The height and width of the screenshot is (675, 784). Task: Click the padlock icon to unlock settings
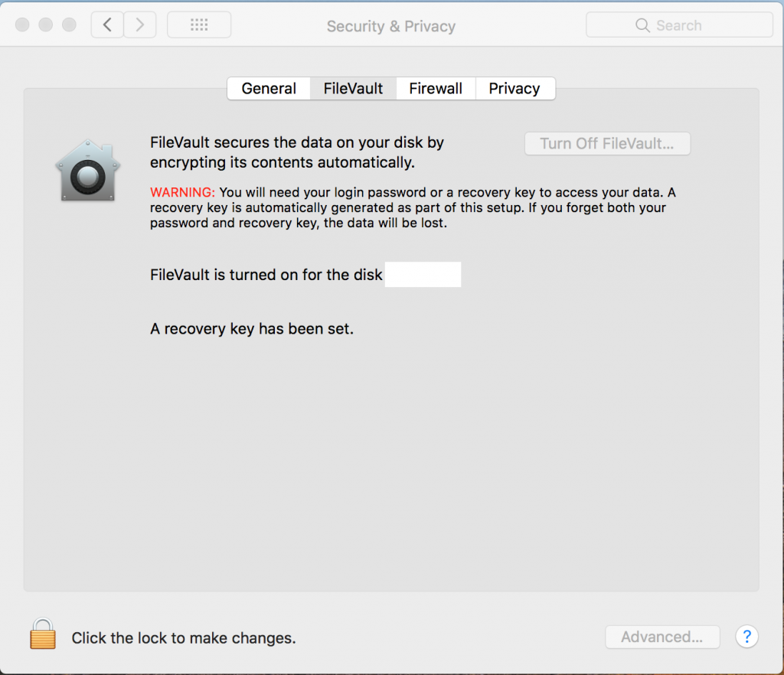[x=43, y=634]
